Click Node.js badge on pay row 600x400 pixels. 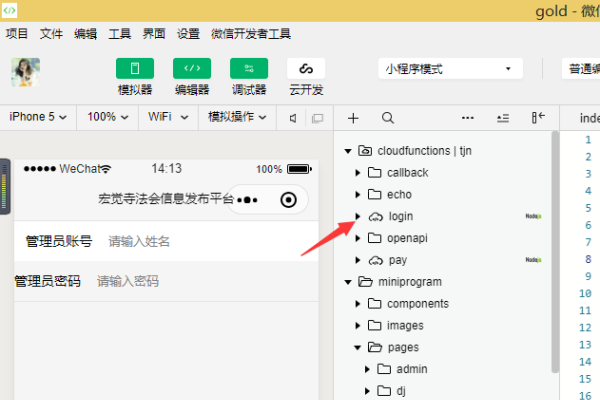[533, 260]
